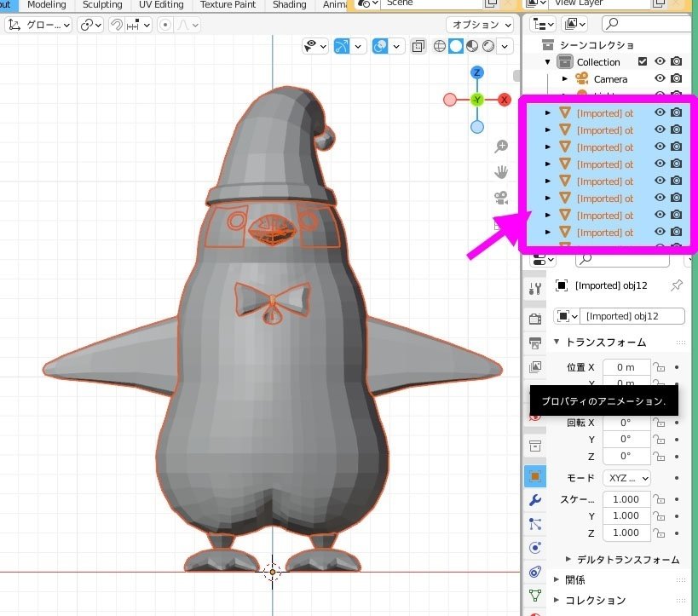This screenshot has width=698, height=616.
Task: Open the rotation モード XYZ dropdown
Action: (626, 478)
